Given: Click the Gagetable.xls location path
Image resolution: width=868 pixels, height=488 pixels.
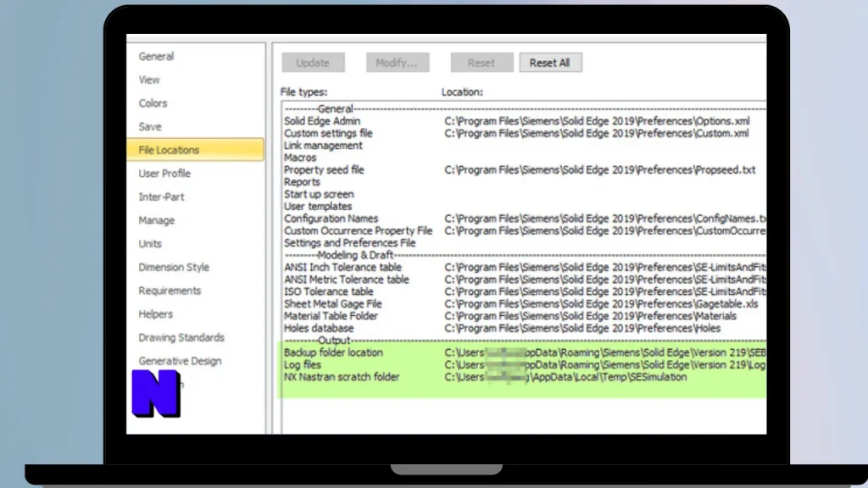Looking at the screenshot, I should 601,304.
